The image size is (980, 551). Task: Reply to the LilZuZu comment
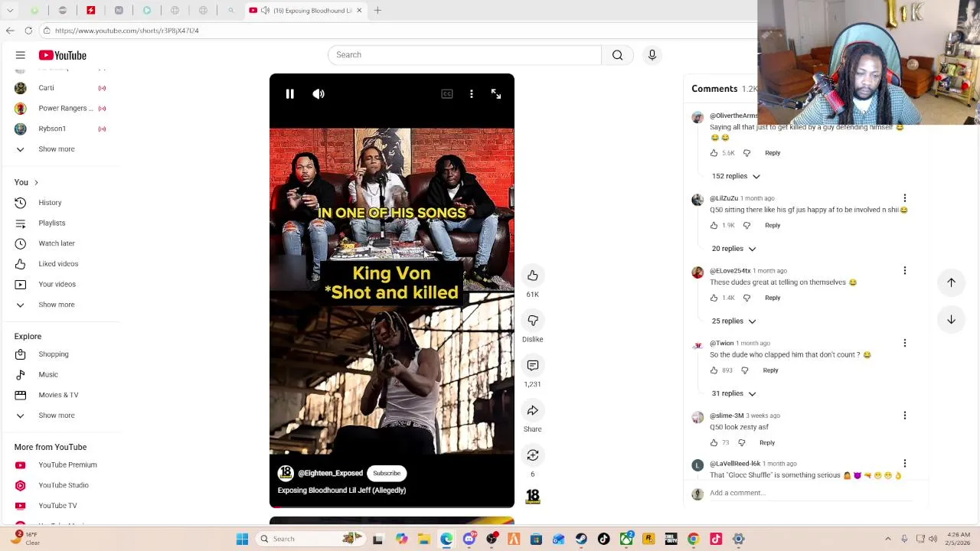coord(773,225)
